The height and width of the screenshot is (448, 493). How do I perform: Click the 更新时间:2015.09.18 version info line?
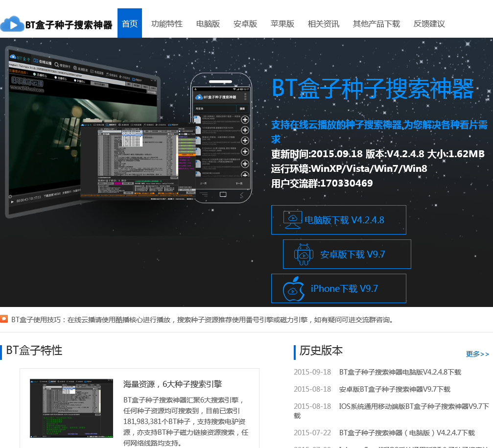click(x=378, y=154)
